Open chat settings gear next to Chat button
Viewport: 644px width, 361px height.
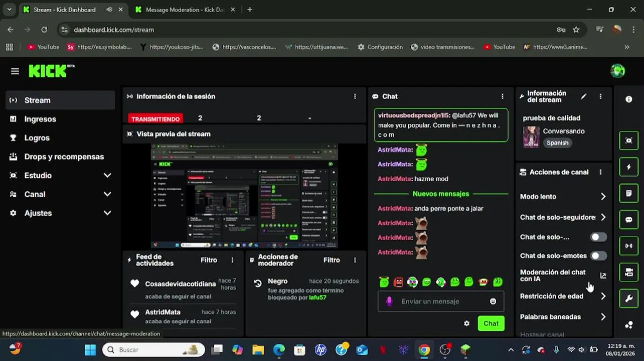[x=466, y=323]
